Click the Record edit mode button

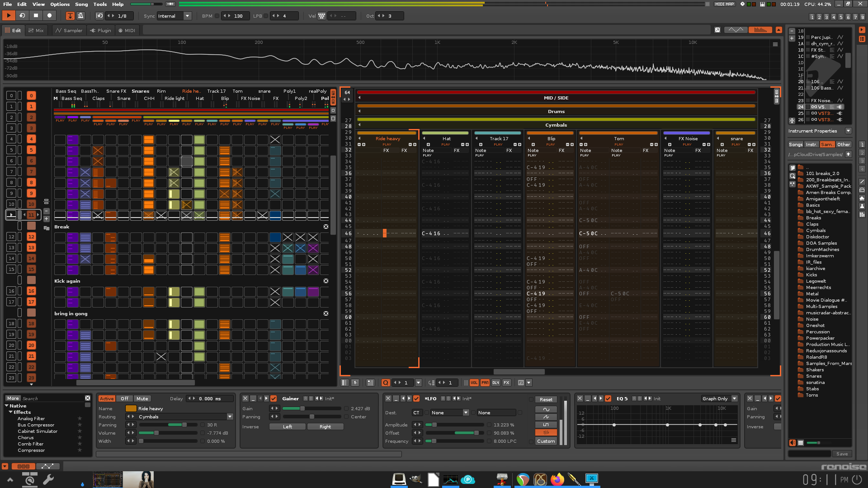click(50, 16)
